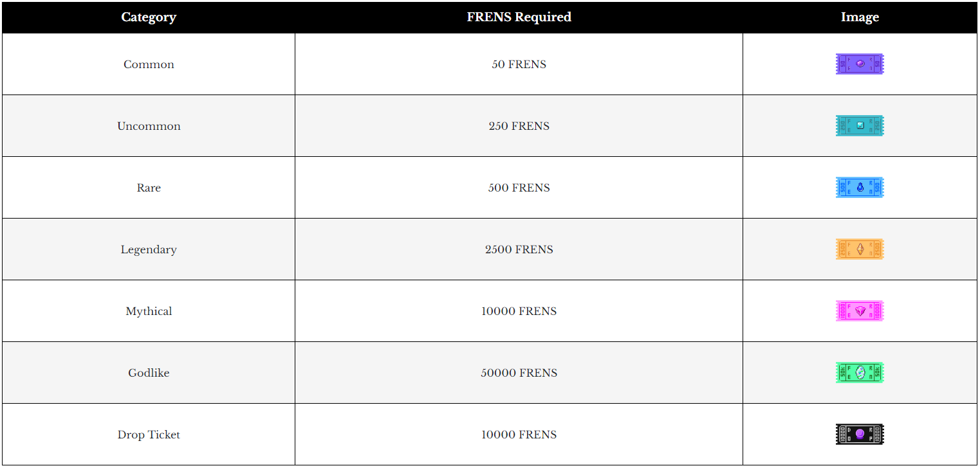Click the Rare category label
The height and width of the screenshot is (468, 980).
149,188
